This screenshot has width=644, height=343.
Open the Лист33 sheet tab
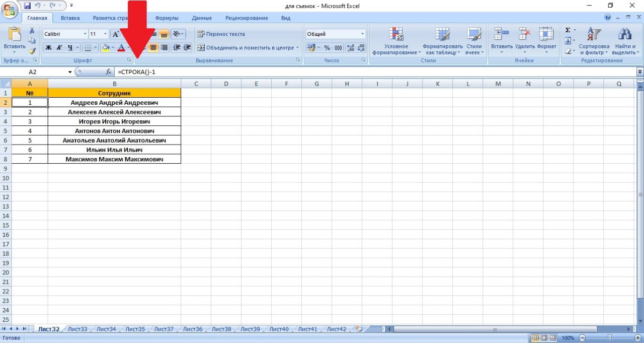77,329
